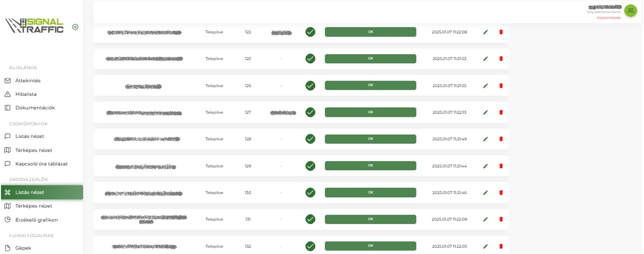
Task: Click the green status checkmark in row 128
Action: pos(310,139)
